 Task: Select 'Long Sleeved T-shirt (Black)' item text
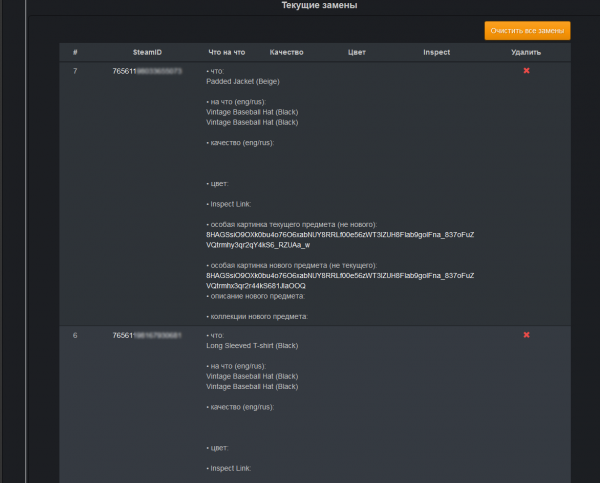pos(252,346)
